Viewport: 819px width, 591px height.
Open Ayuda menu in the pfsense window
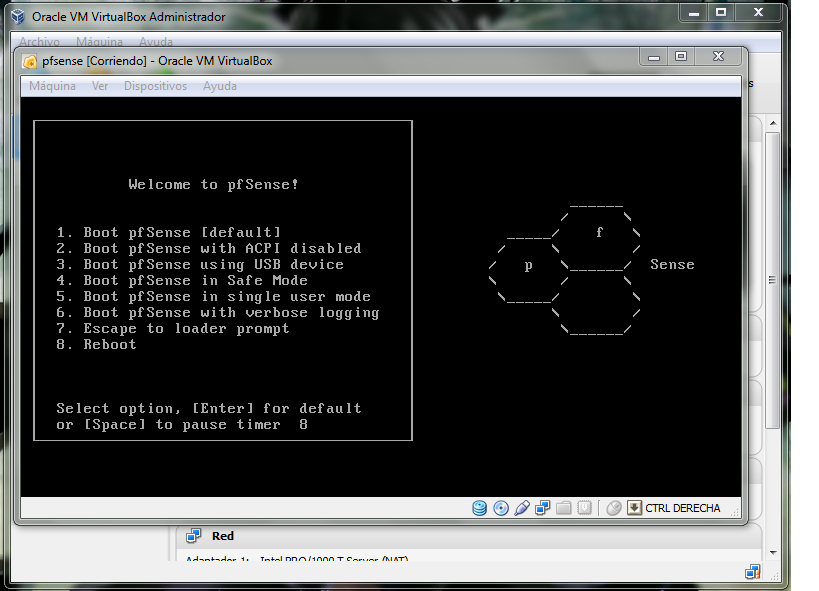[220, 86]
